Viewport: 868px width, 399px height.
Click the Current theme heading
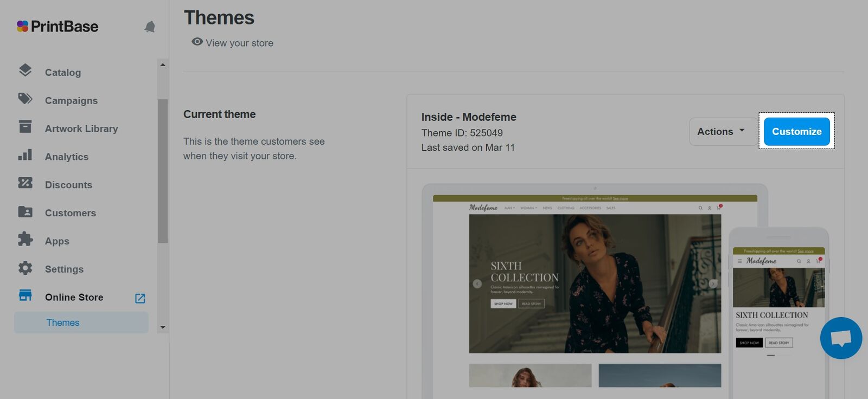click(x=219, y=114)
